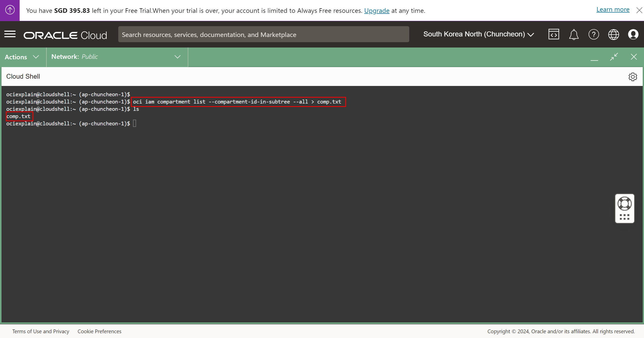
Task: Click the purple upgrade arrow icon
Action: click(10, 10)
